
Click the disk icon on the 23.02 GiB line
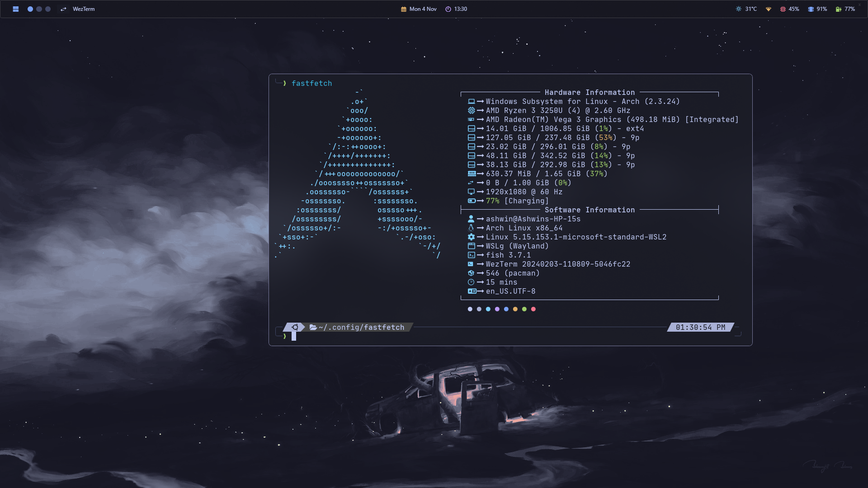tap(471, 147)
